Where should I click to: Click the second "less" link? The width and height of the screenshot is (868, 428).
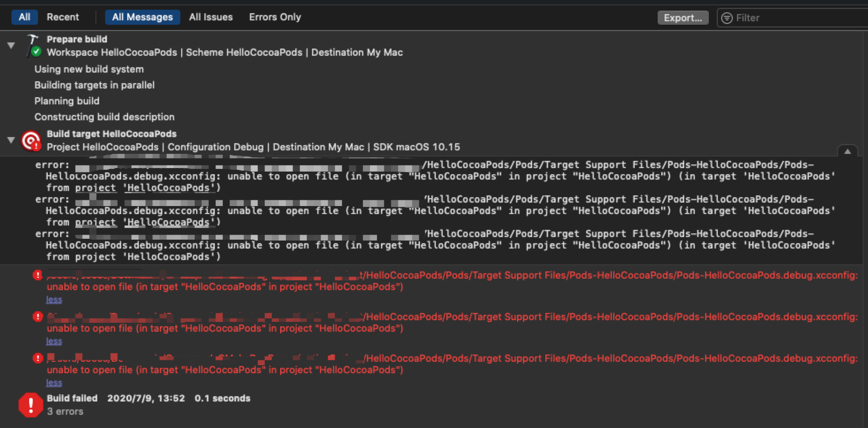tap(54, 341)
